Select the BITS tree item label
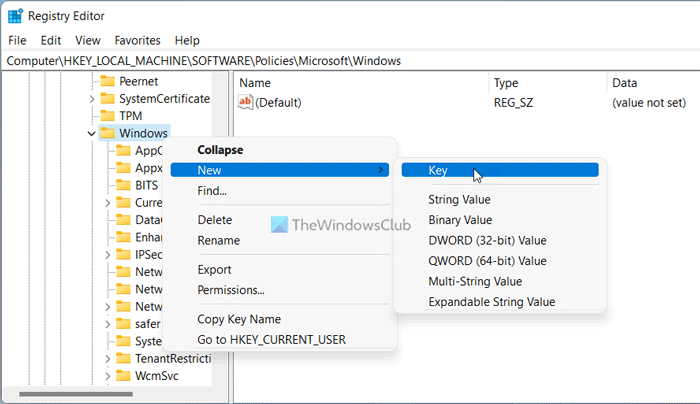 tap(146, 185)
